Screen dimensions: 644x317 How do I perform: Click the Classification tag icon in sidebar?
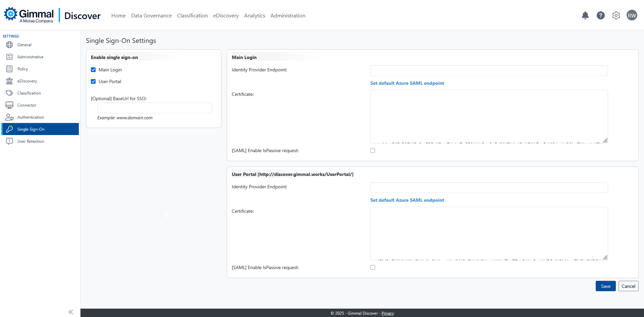(9, 93)
